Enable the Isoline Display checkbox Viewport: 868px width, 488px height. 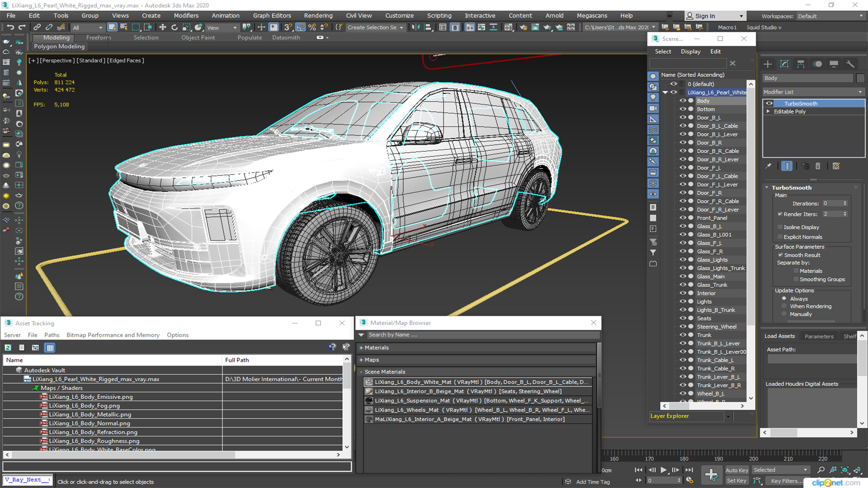point(780,227)
